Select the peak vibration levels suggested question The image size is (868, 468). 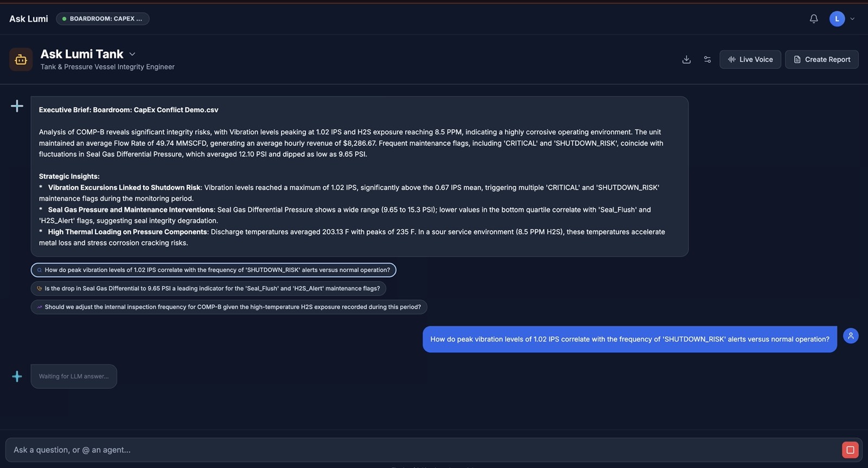pyautogui.click(x=214, y=270)
